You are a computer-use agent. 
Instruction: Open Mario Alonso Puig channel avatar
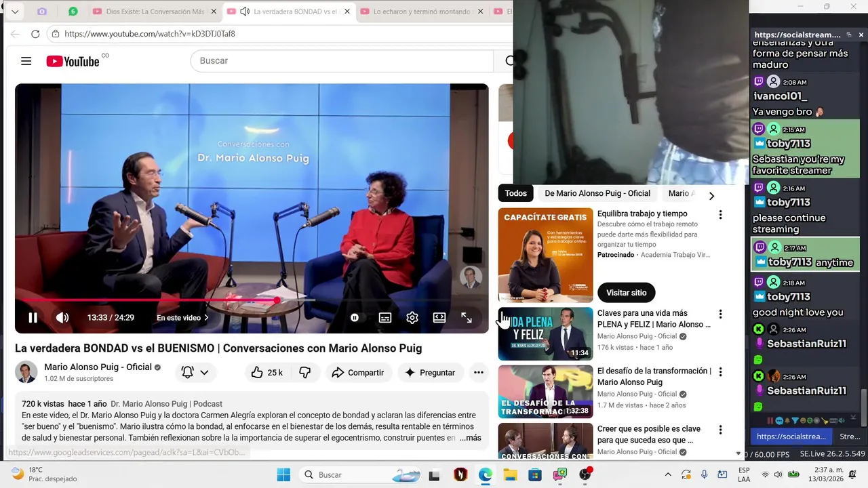[x=26, y=372]
